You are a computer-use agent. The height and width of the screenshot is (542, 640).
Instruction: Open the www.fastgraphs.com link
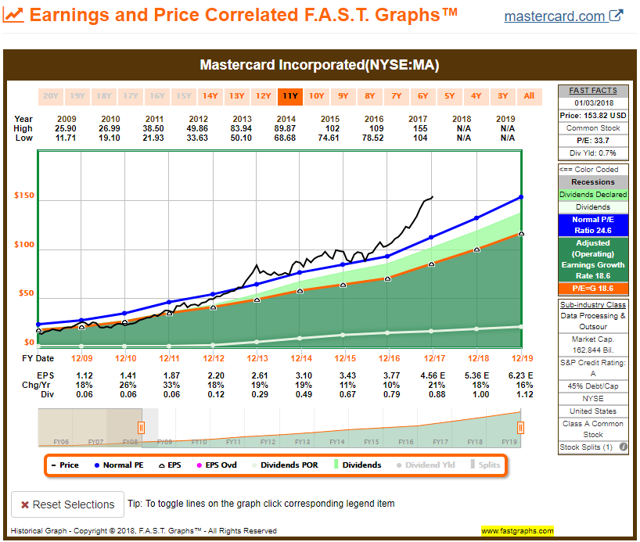pos(517,531)
